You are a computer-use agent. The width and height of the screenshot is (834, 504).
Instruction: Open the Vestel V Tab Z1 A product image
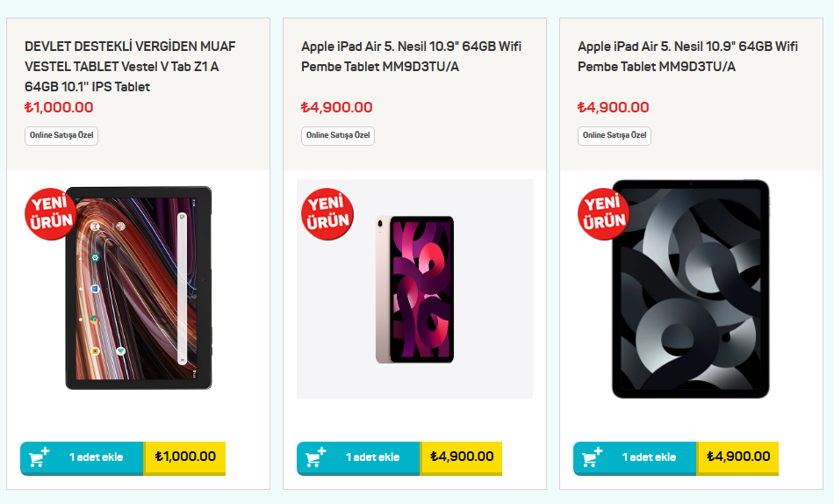pyautogui.click(x=139, y=288)
